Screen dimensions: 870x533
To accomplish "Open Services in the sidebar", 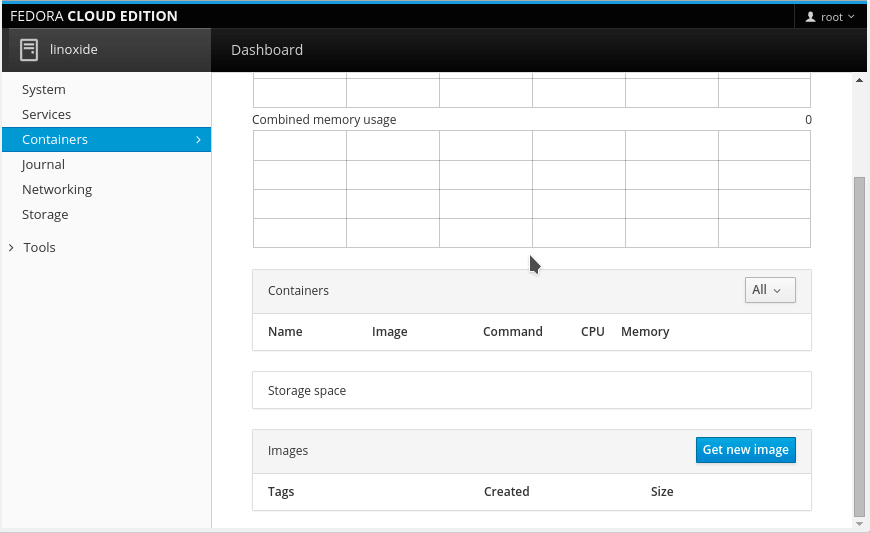I will pyautogui.click(x=46, y=115).
